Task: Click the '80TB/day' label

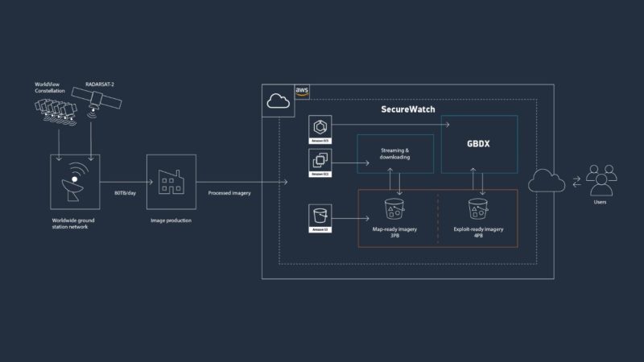Action: pos(126,193)
